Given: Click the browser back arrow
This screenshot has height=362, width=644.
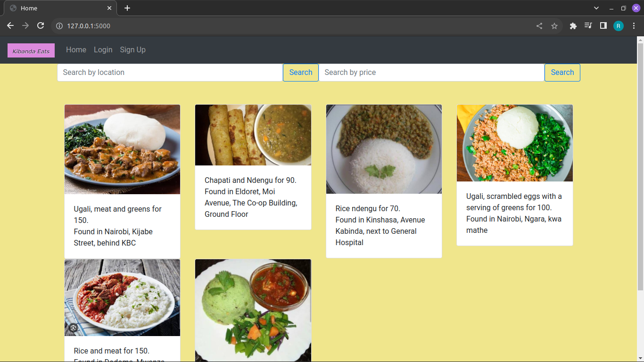Looking at the screenshot, I should click(10, 26).
